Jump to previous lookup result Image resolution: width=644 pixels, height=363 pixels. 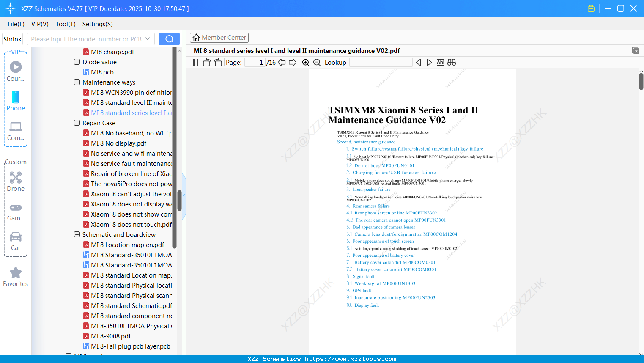point(418,63)
